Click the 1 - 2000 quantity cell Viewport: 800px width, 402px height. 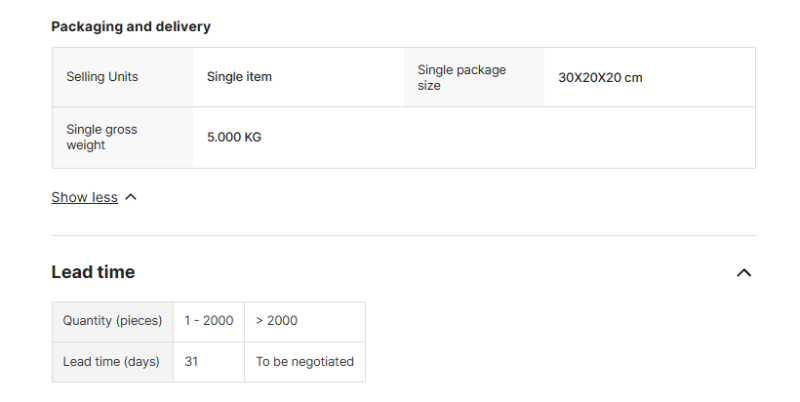(208, 321)
